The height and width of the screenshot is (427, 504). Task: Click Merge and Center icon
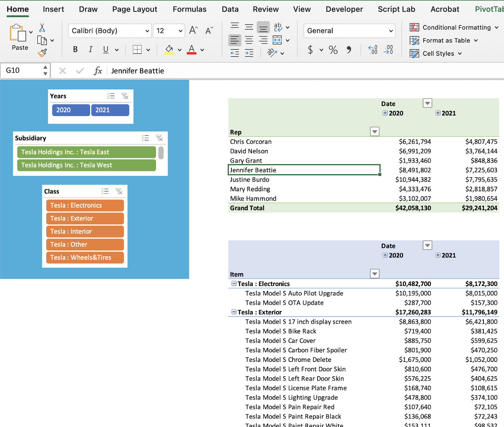(277, 40)
